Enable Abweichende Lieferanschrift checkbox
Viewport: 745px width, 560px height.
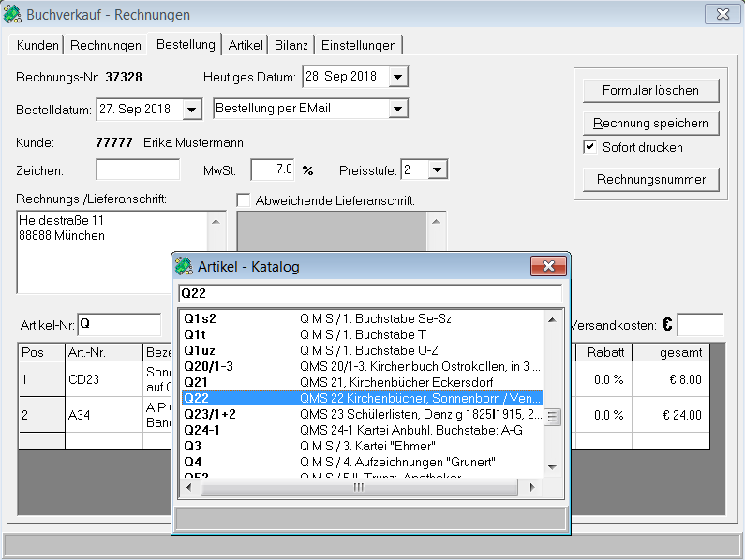244,199
